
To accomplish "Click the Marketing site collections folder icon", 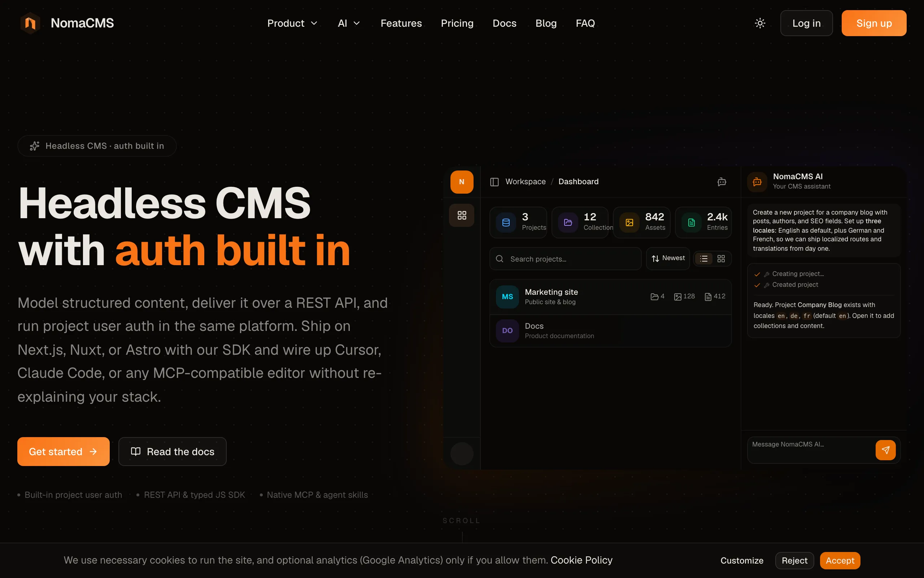I will pos(654,297).
